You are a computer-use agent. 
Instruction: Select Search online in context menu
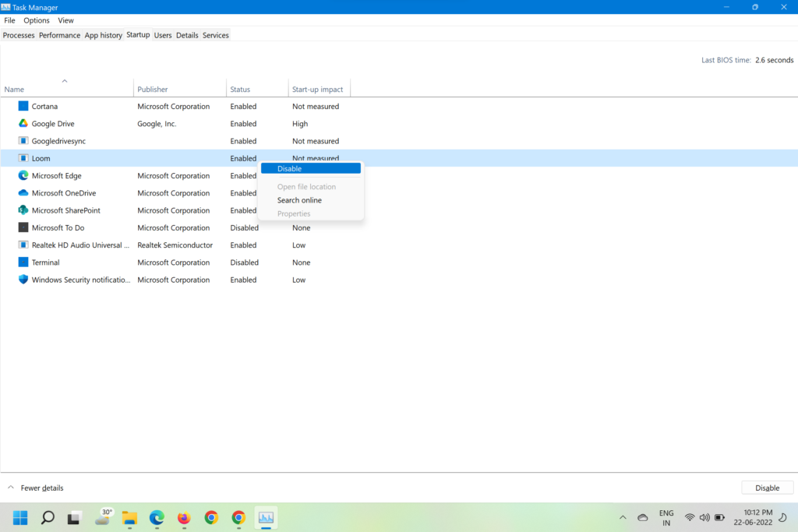tap(299, 200)
